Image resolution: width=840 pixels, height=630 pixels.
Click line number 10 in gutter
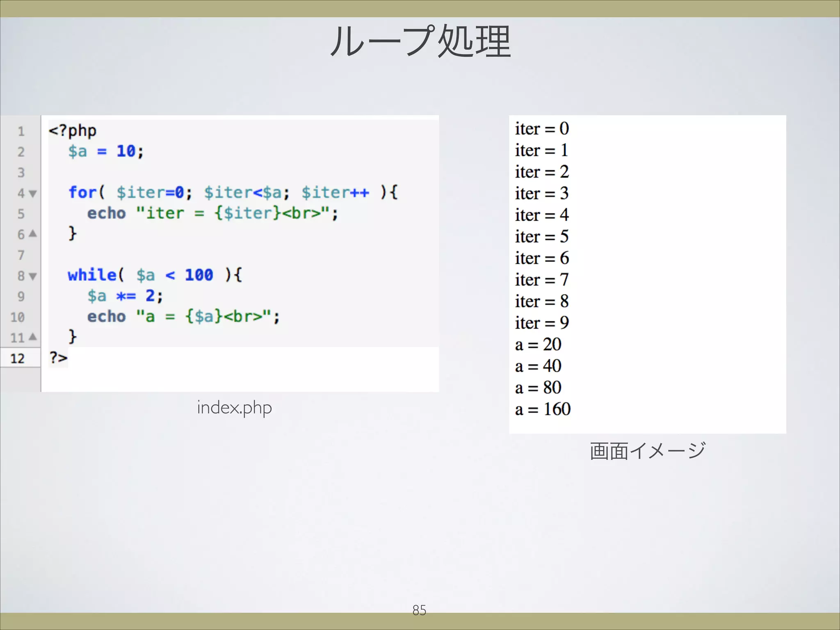click(x=18, y=317)
